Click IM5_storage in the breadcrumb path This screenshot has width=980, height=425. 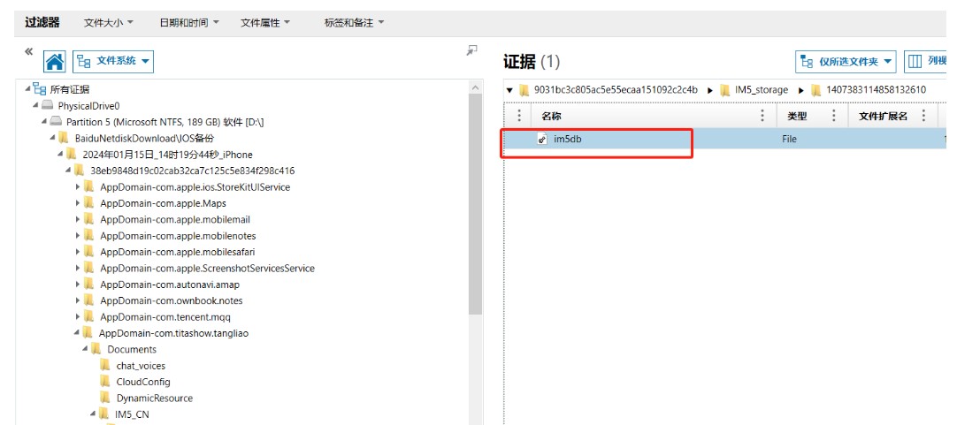pos(761,90)
